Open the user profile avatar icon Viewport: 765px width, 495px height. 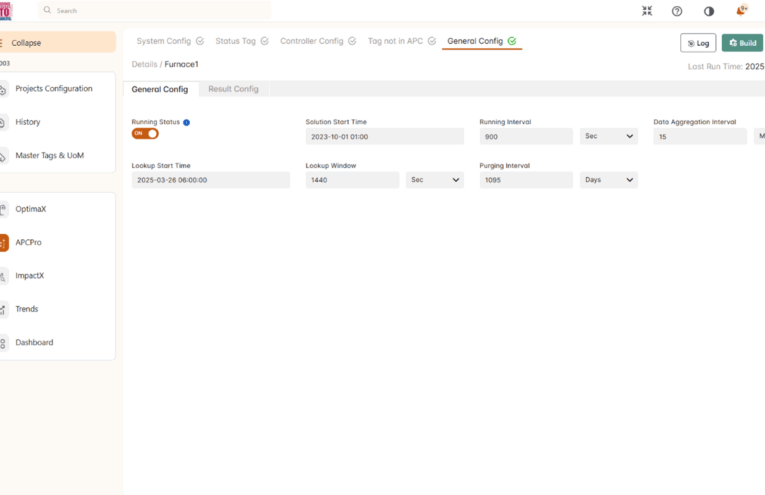pos(741,11)
